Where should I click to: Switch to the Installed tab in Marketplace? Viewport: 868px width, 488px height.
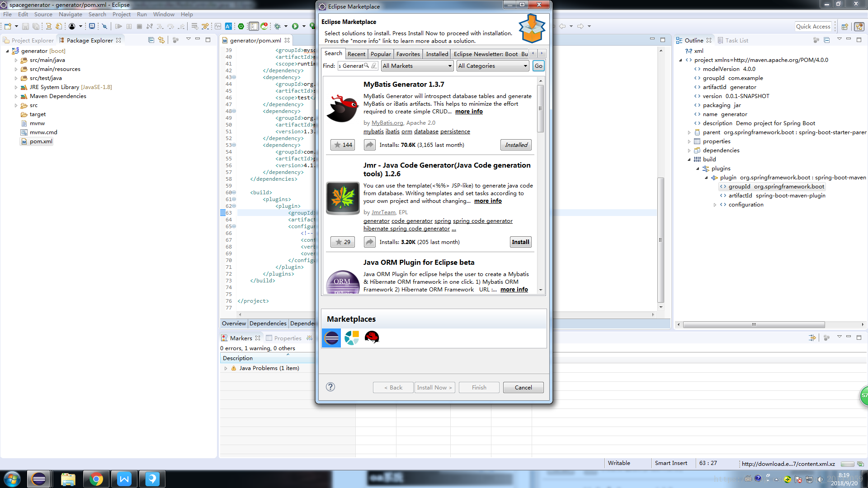[437, 54]
